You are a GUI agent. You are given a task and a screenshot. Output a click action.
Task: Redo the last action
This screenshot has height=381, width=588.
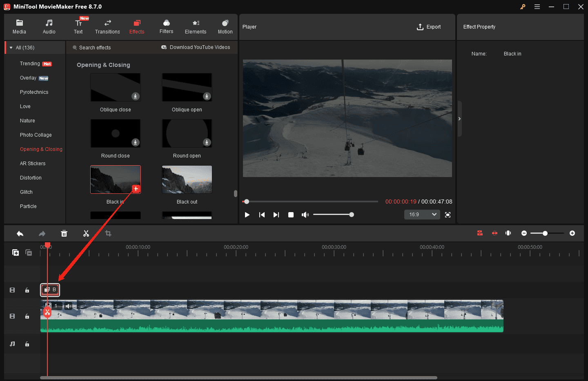[x=42, y=233]
